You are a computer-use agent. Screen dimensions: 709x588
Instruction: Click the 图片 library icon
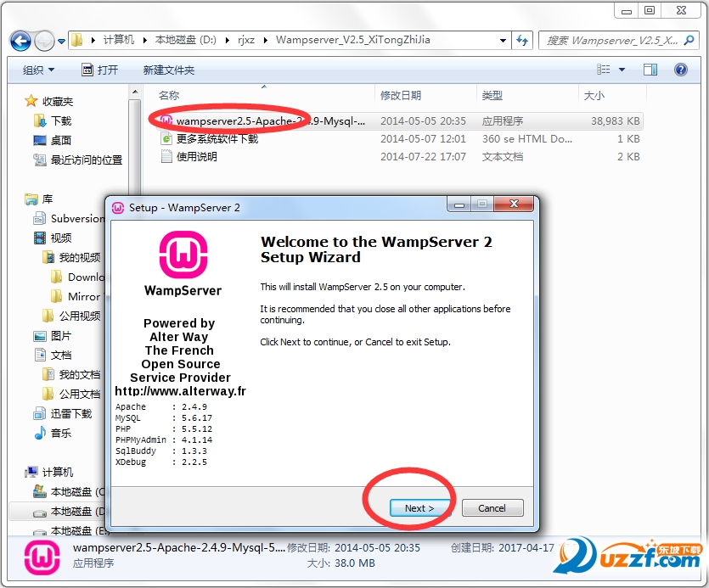click(40, 336)
